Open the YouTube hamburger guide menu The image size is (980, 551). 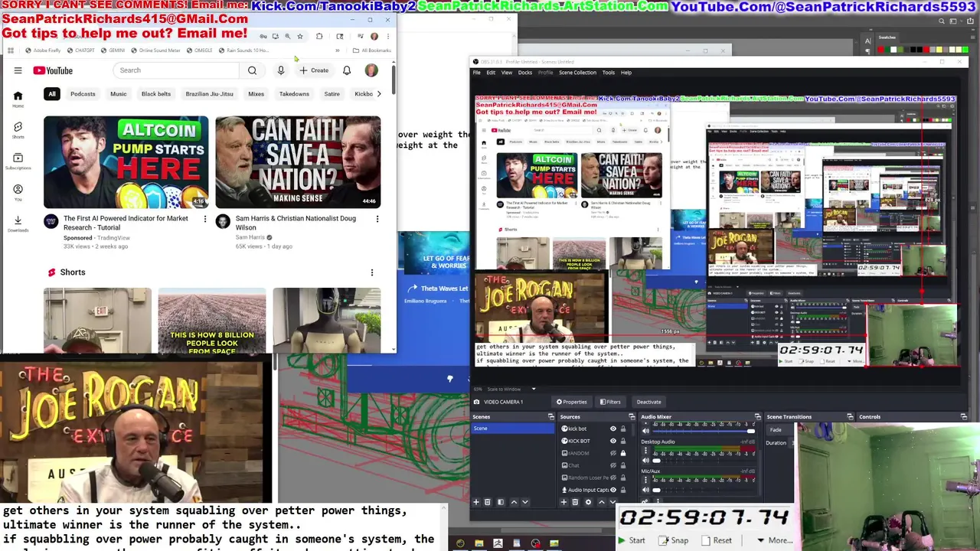click(18, 70)
